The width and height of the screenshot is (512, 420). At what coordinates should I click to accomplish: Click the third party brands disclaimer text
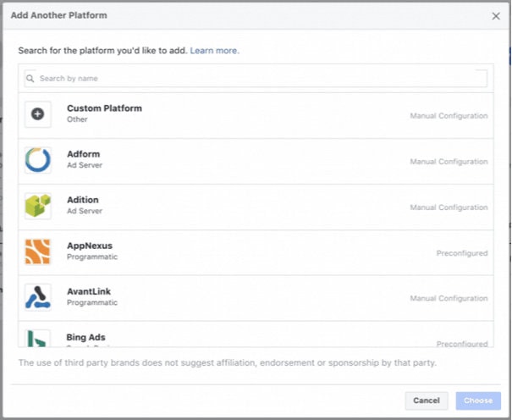(x=228, y=363)
